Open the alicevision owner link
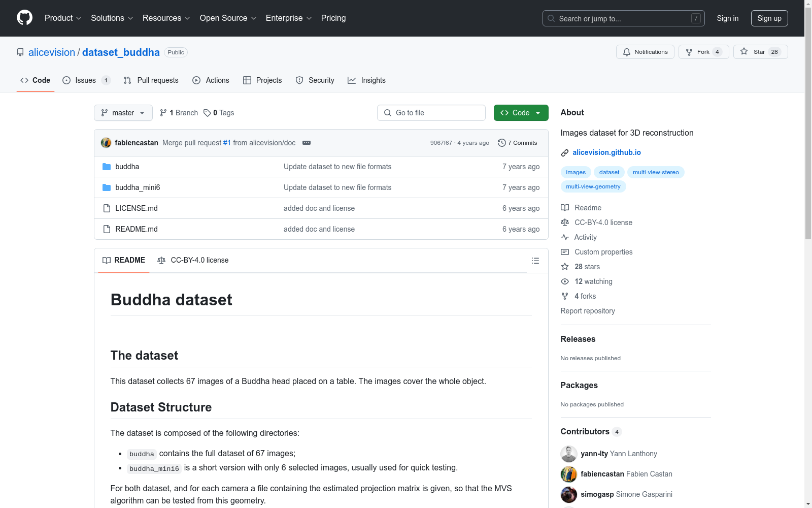Image resolution: width=812 pixels, height=508 pixels. pyautogui.click(x=52, y=52)
